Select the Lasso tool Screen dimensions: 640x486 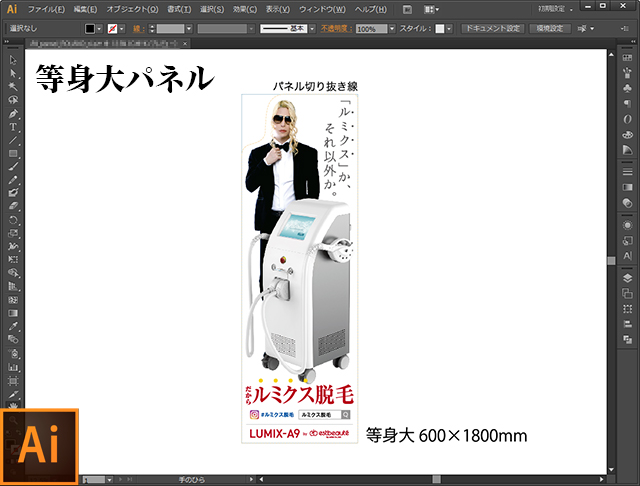pyautogui.click(x=13, y=100)
